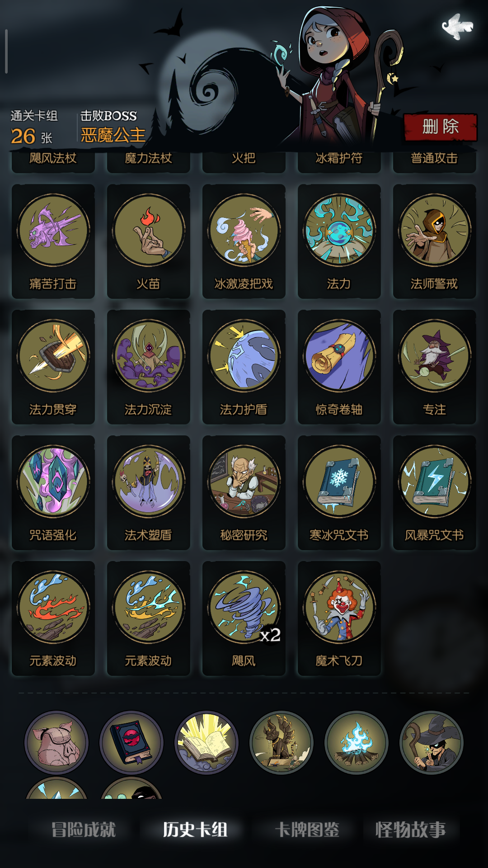Screen dimensions: 488x868
Task: Tap the 惊奇卷轴 scroll card
Action: click(x=339, y=367)
